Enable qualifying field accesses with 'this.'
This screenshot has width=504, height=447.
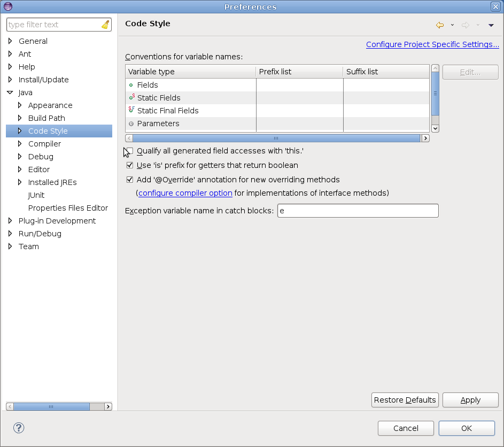[x=129, y=151]
